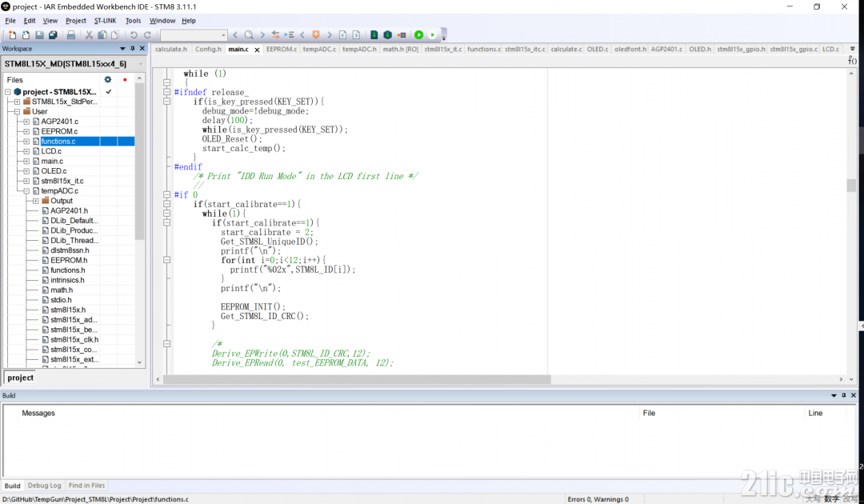Click the Paste toolbar icon
This screenshot has width=864, height=504.
coord(115,34)
